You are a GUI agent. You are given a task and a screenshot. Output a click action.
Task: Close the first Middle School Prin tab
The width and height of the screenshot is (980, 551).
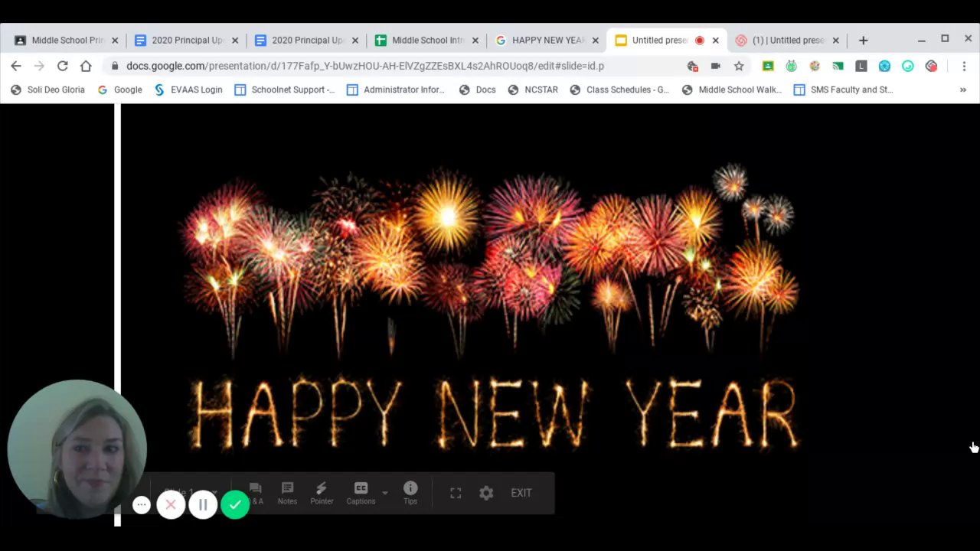coord(115,41)
